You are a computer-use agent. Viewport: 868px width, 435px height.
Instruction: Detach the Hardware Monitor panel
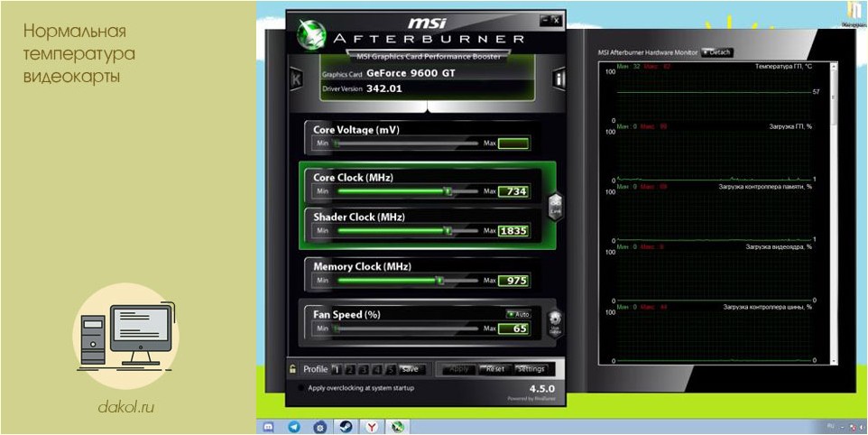[717, 52]
